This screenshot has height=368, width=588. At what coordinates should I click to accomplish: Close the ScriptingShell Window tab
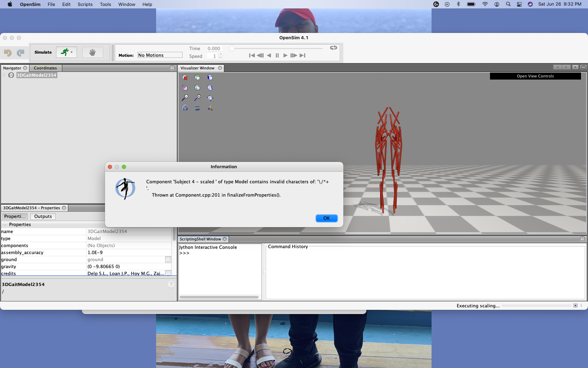click(225, 239)
